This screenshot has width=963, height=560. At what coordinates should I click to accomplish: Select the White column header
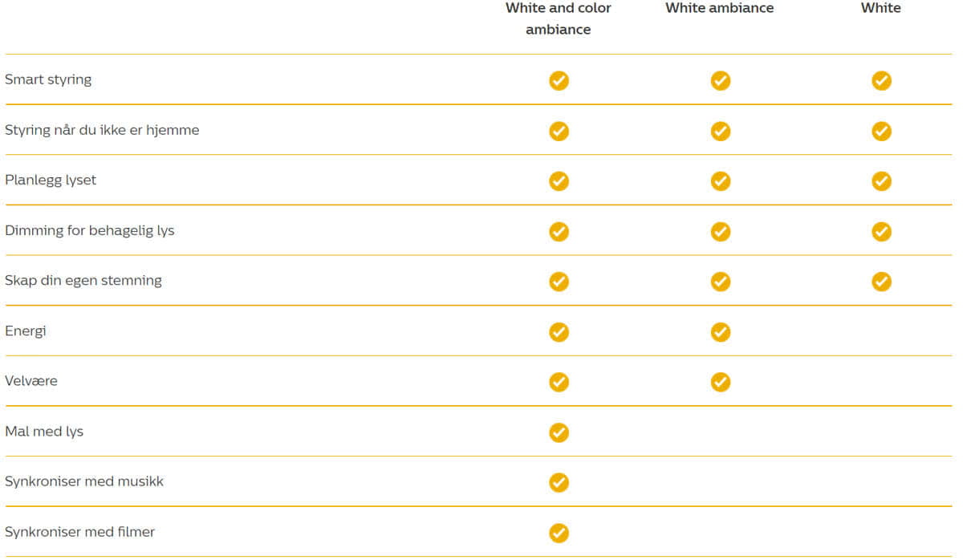(881, 8)
